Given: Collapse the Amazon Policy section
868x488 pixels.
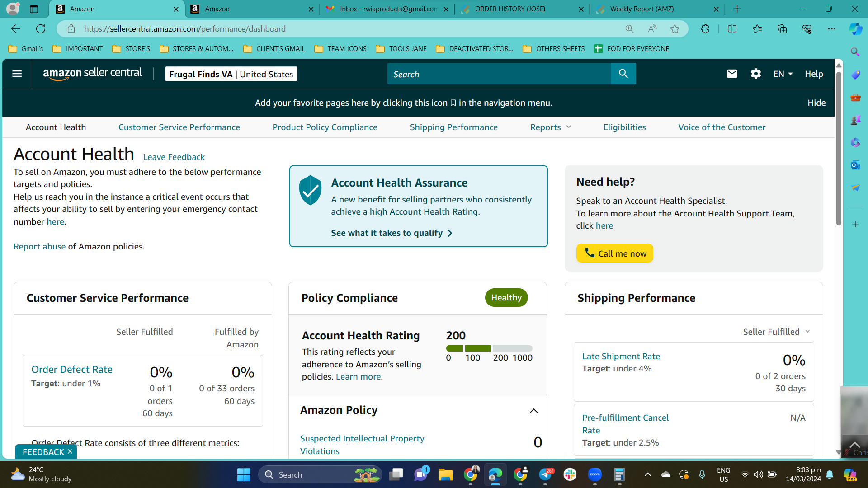Looking at the screenshot, I should coord(533,411).
